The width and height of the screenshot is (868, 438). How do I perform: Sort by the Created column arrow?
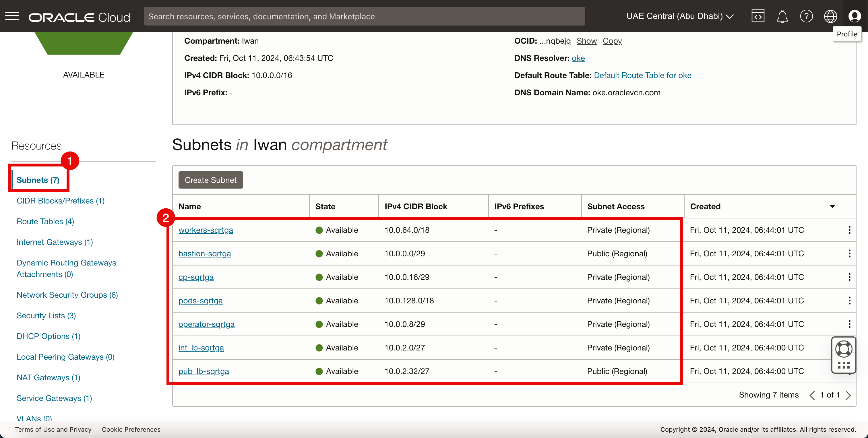(x=832, y=207)
